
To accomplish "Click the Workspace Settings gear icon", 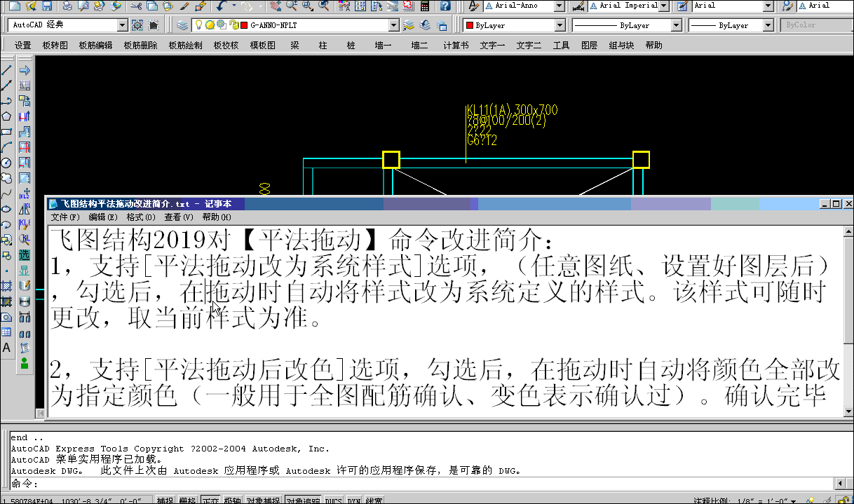I will click(137, 25).
